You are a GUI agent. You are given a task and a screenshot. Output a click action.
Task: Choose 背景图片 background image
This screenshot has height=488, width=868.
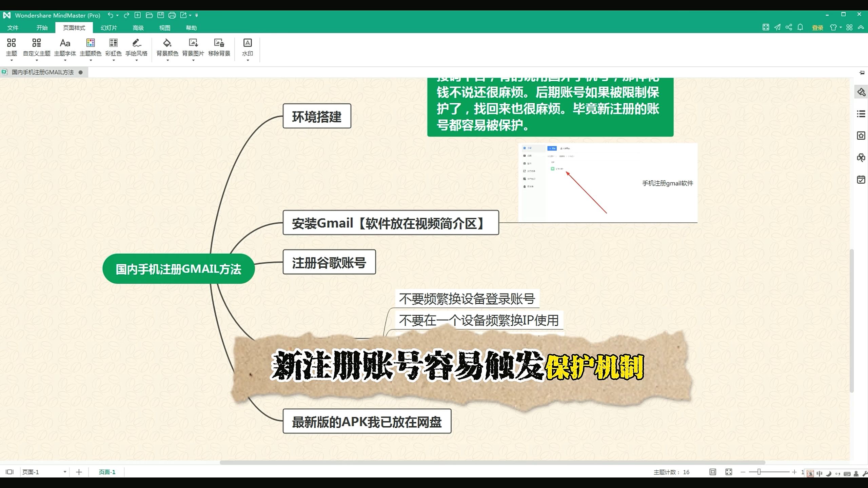tap(193, 47)
